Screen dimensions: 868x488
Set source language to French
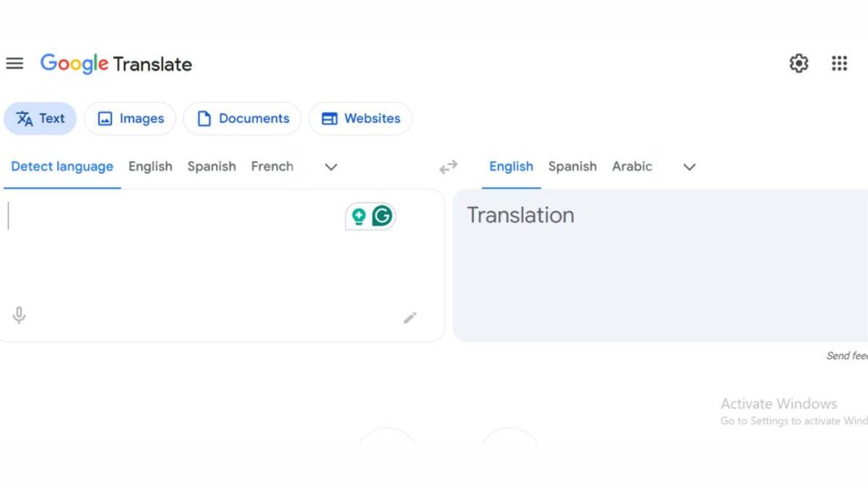(x=272, y=167)
